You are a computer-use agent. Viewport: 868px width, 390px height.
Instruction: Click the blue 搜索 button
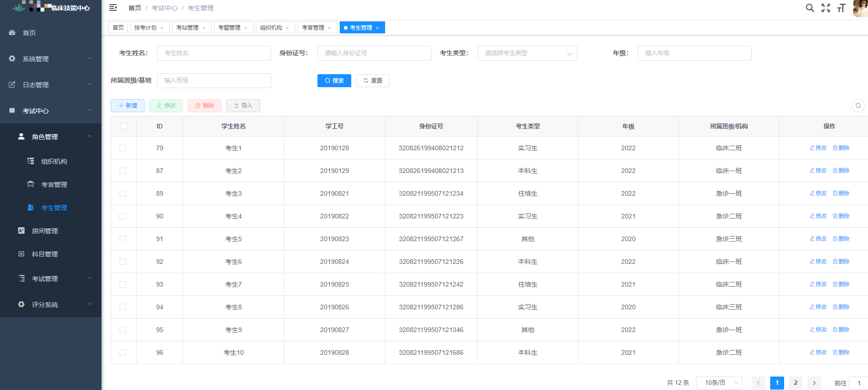(334, 81)
